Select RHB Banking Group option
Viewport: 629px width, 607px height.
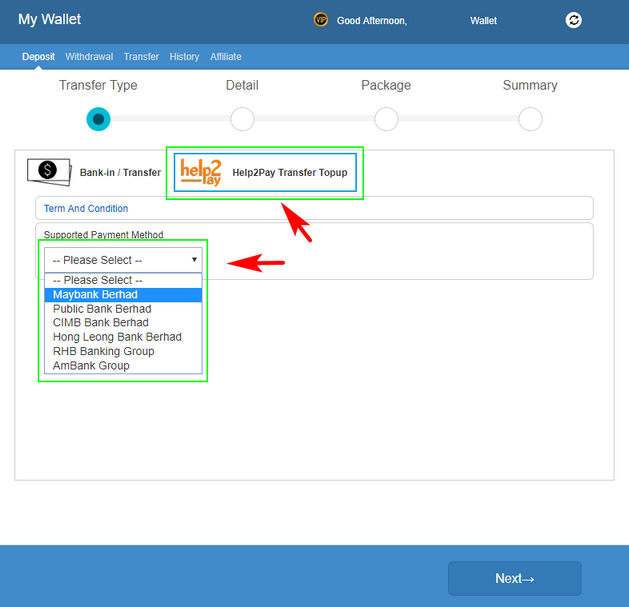click(103, 351)
